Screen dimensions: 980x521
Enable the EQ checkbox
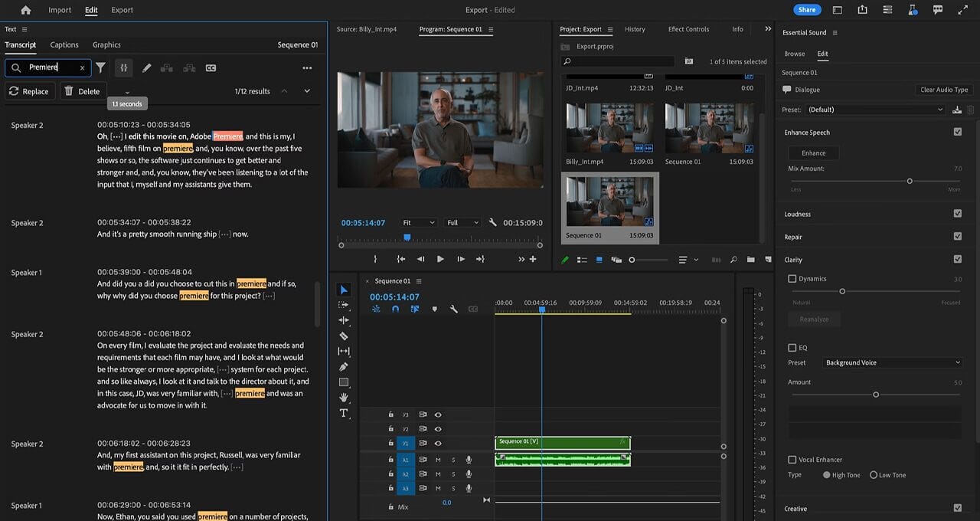[792, 348]
